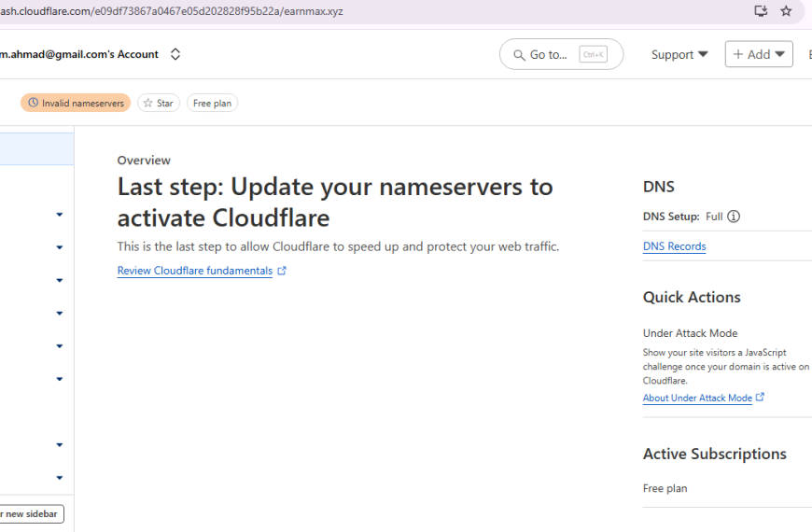Click the Quick Actions heading
The width and height of the screenshot is (812, 532).
click(692, 298)
